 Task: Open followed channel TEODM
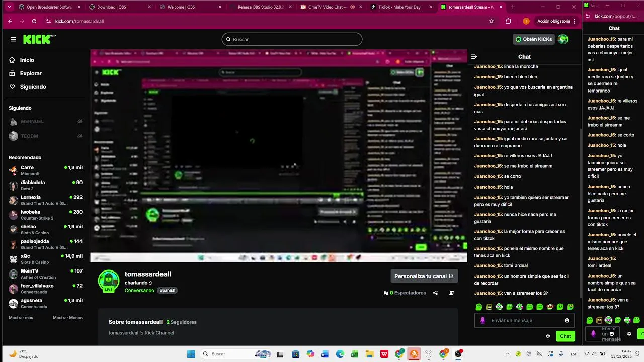pyautogui.click(x=45, y=136)
